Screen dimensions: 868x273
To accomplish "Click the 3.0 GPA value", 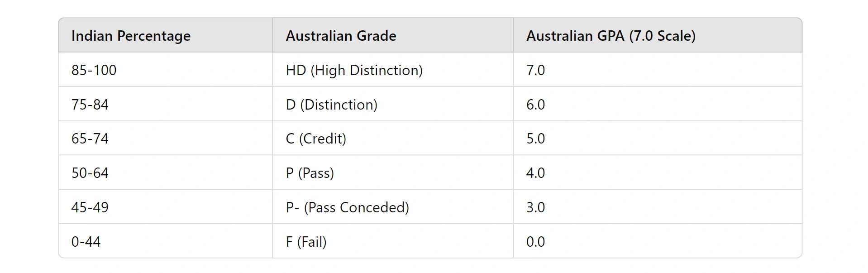I will coord(535,207).
